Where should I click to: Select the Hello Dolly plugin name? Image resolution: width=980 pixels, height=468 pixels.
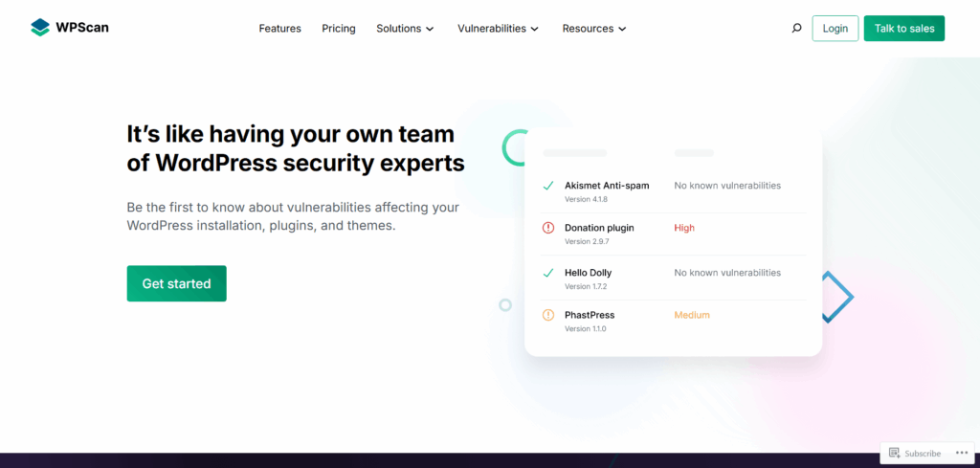pos(589,273)
